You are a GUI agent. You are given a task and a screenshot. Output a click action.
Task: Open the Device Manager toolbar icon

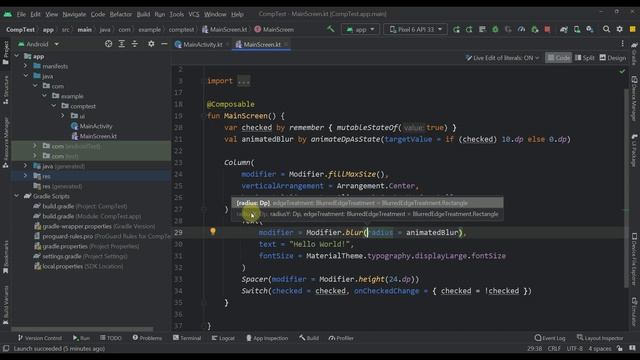(x=577, y=29)
